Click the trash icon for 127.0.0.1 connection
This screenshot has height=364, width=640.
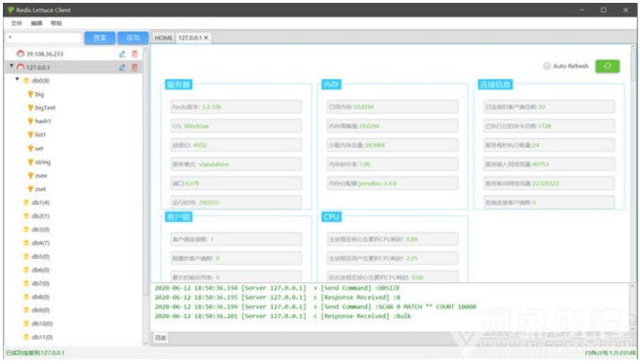135,68
